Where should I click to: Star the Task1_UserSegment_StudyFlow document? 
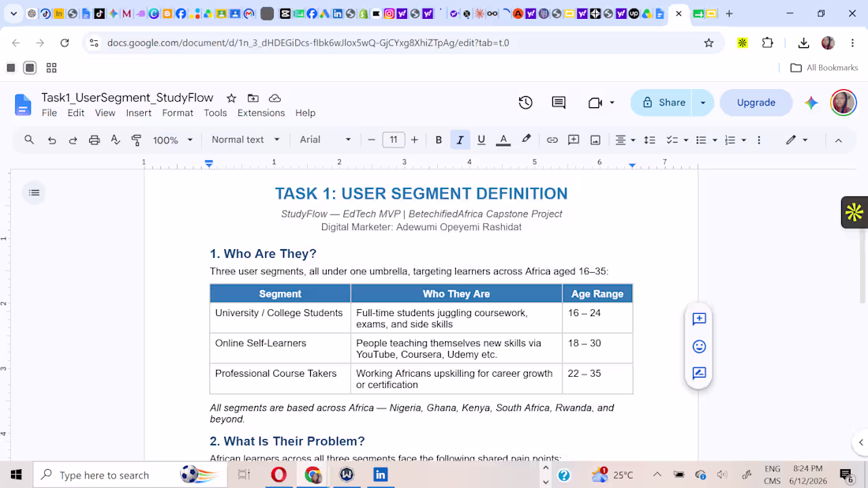pyautogui.click(x=231, y=98)
